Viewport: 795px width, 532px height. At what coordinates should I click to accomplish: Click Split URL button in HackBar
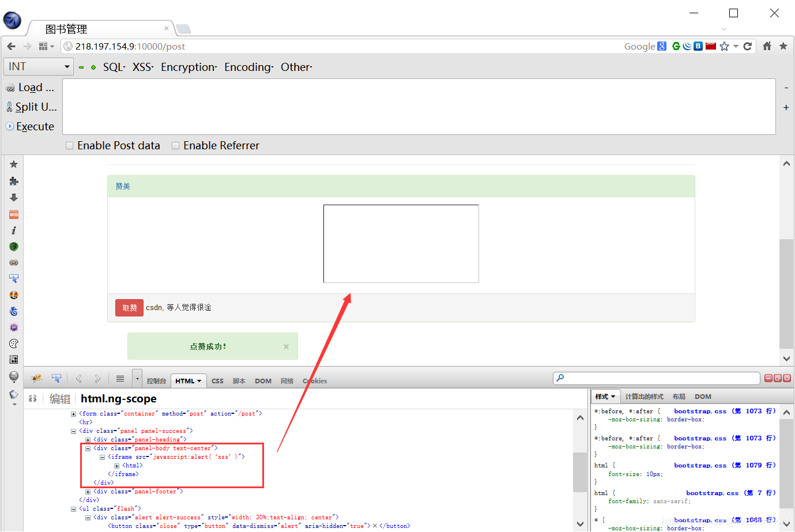coord(31,107)
